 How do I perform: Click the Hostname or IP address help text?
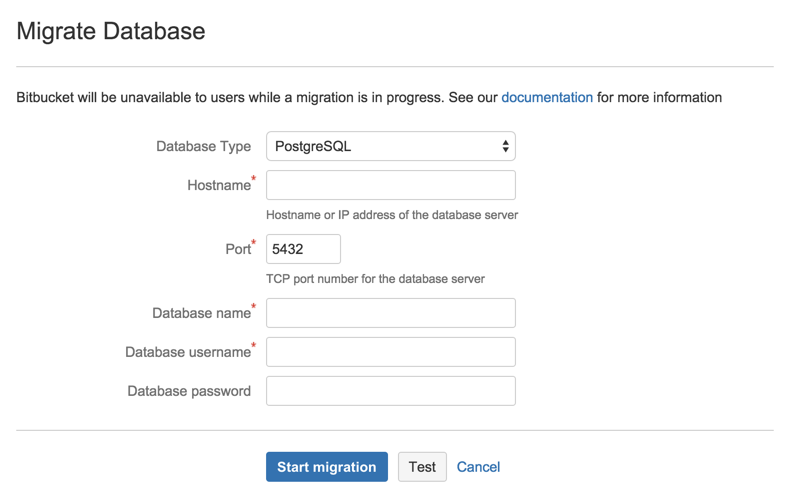[392, 215]
